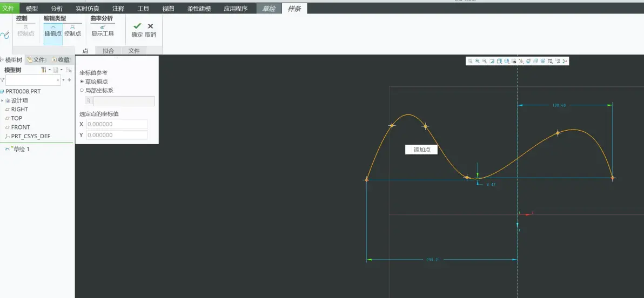Select 草绘 1 in model tree
The height and width of the screenshot is (298, 644).
pos(22,150)
